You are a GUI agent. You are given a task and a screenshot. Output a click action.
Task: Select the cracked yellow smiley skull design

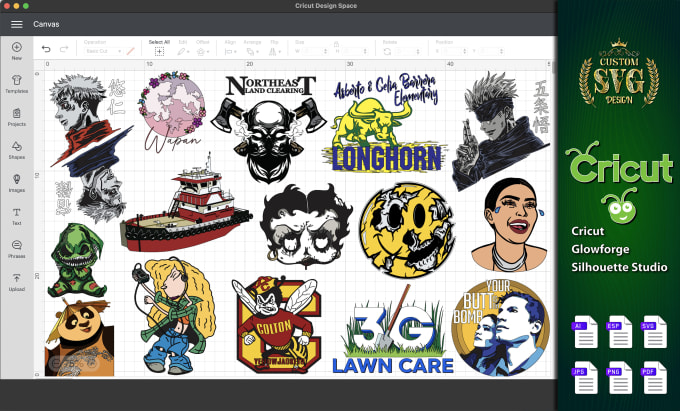coord(407,230)
